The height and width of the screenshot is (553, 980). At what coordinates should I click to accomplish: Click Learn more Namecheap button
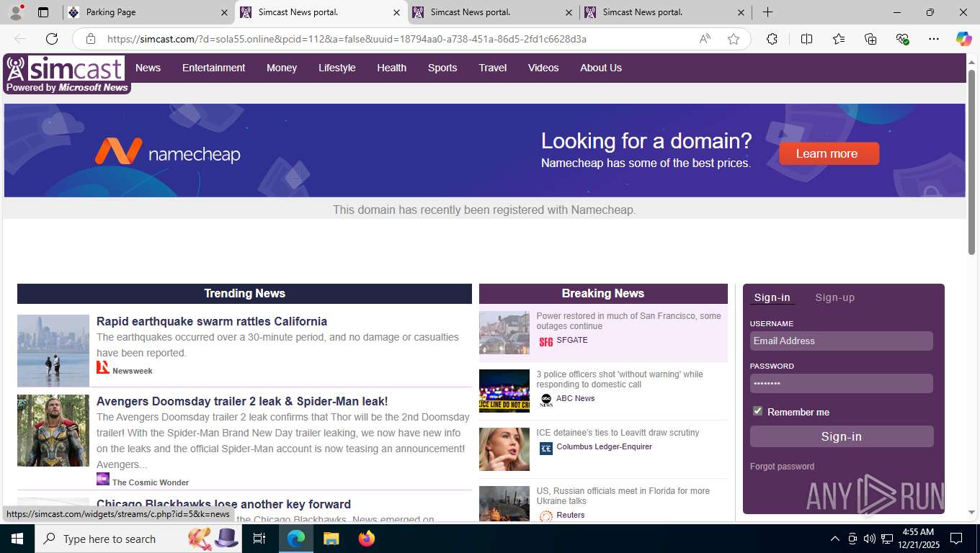point(829,153)
